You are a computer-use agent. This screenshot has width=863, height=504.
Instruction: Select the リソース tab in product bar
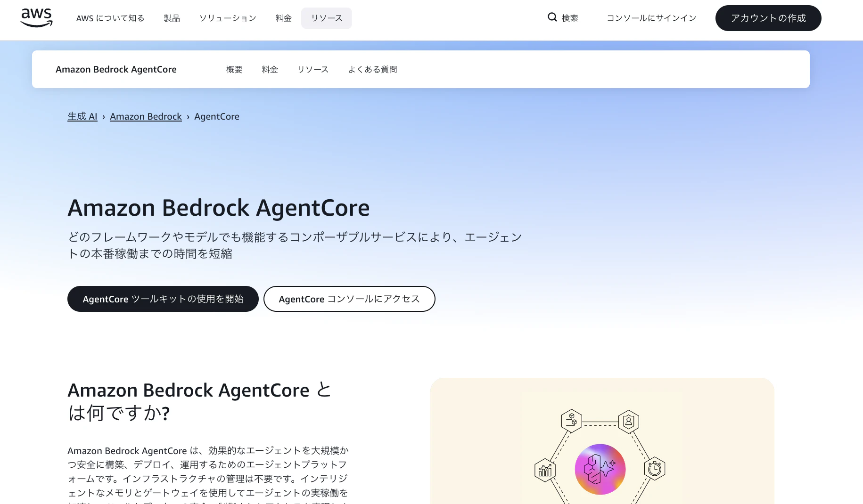pos(313,69)
